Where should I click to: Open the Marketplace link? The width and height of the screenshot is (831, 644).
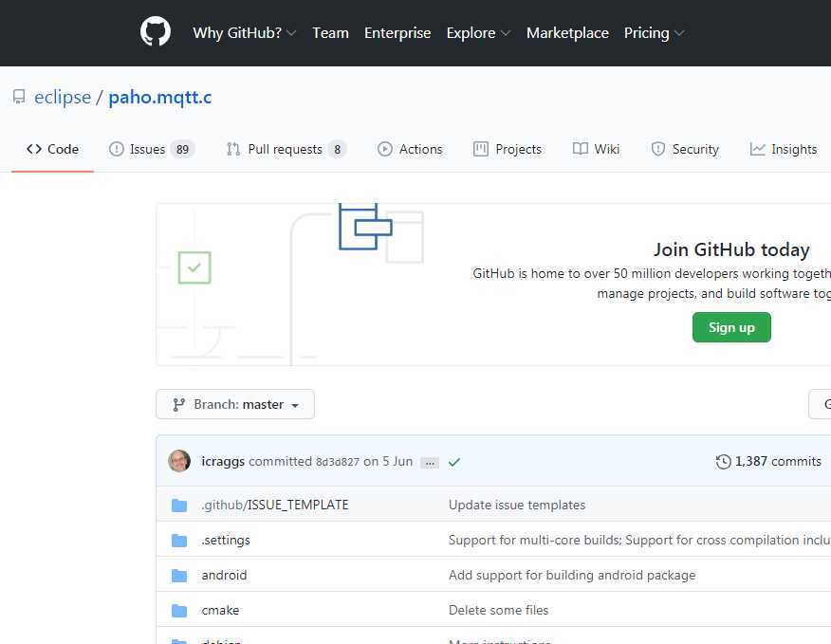click(x=567, y=33)
